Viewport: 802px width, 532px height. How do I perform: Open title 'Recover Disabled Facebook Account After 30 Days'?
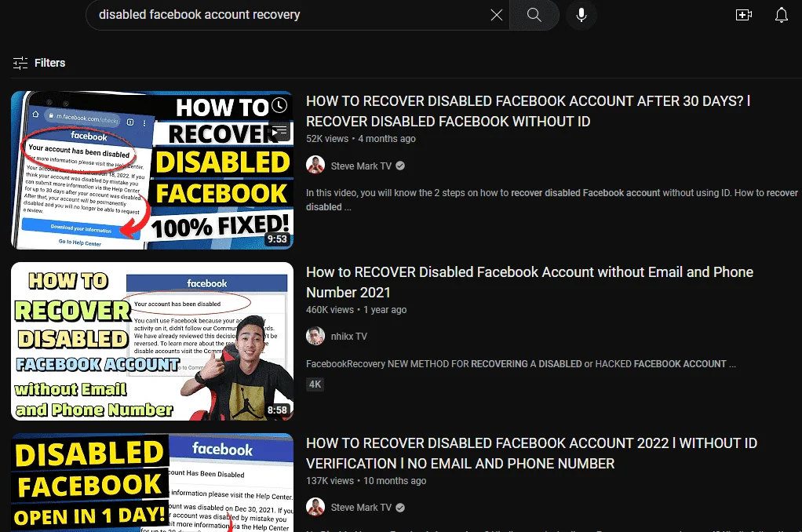point(528,111)
